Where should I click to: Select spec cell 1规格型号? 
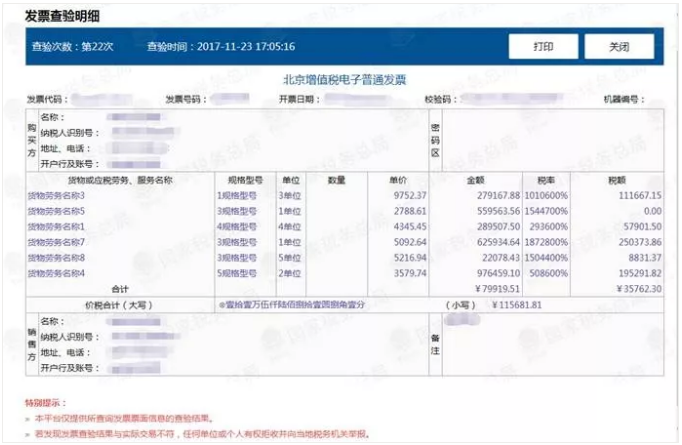click(237, 196)
